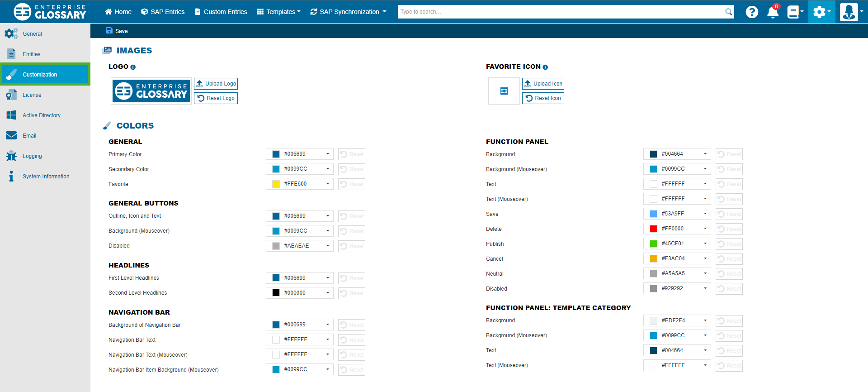The image size is (868, 392).
Task: Click the Upload Logo button
Action: (216, 84)
